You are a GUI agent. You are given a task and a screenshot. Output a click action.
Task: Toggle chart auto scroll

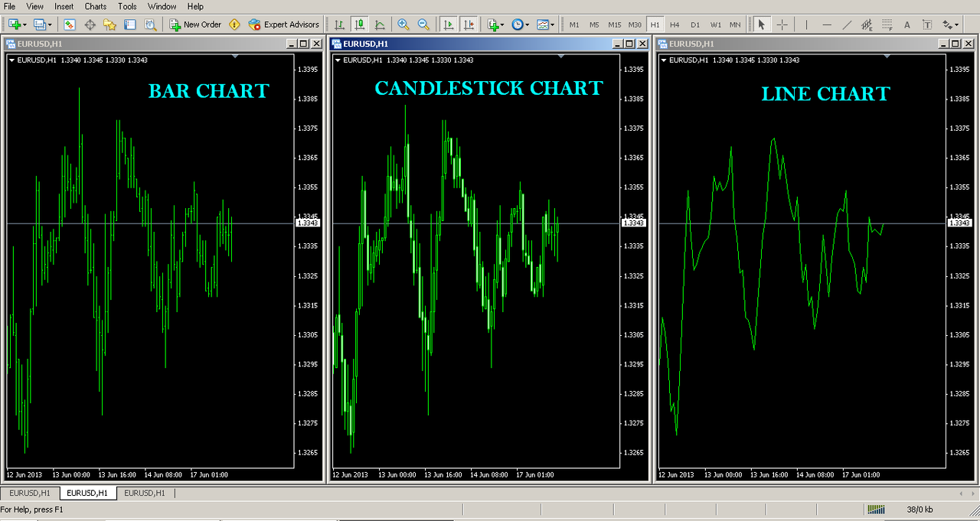click(x=449, y=24)
